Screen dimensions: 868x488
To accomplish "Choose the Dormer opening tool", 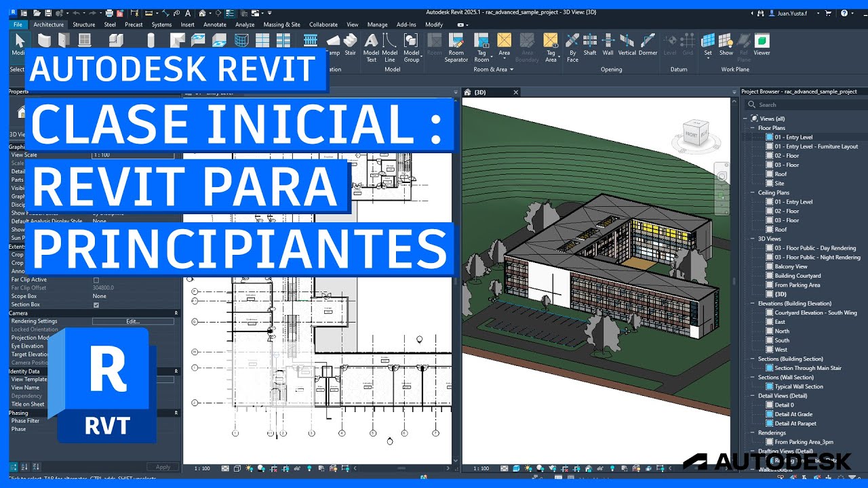I will [648, 44].
